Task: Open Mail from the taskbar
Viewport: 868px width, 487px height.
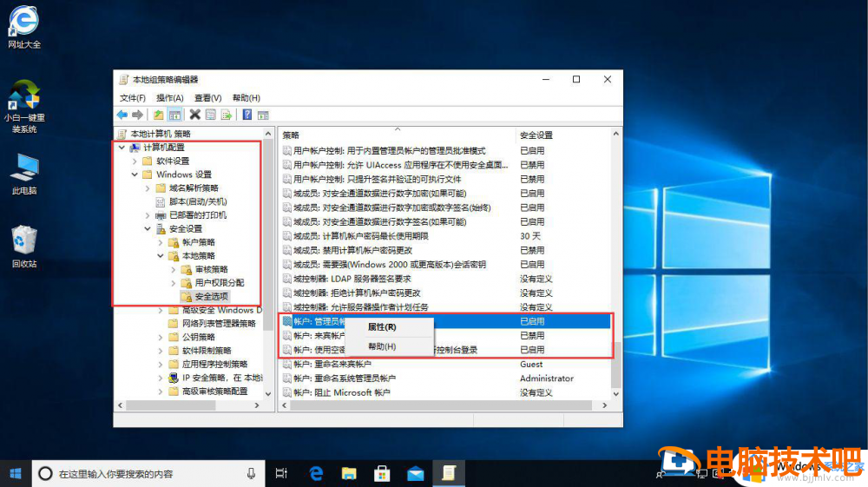Action: coord(415,474)
